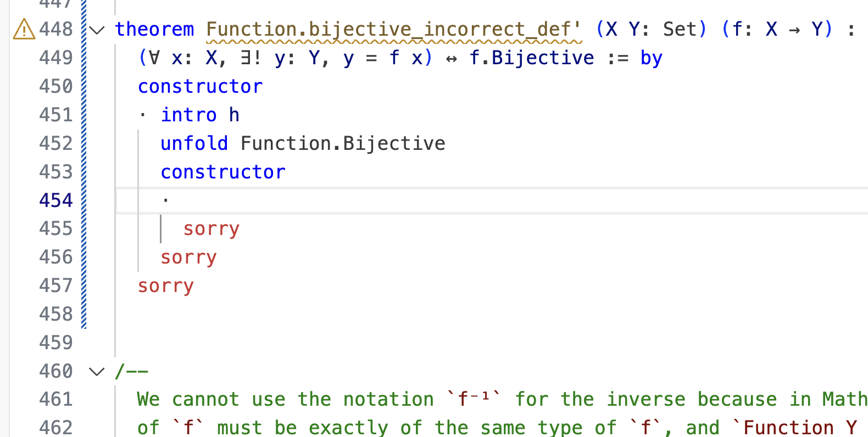Click the 'theorem' keyword on line 448
This screenshot has height=437, width=868.
click(x=154, y=29)
